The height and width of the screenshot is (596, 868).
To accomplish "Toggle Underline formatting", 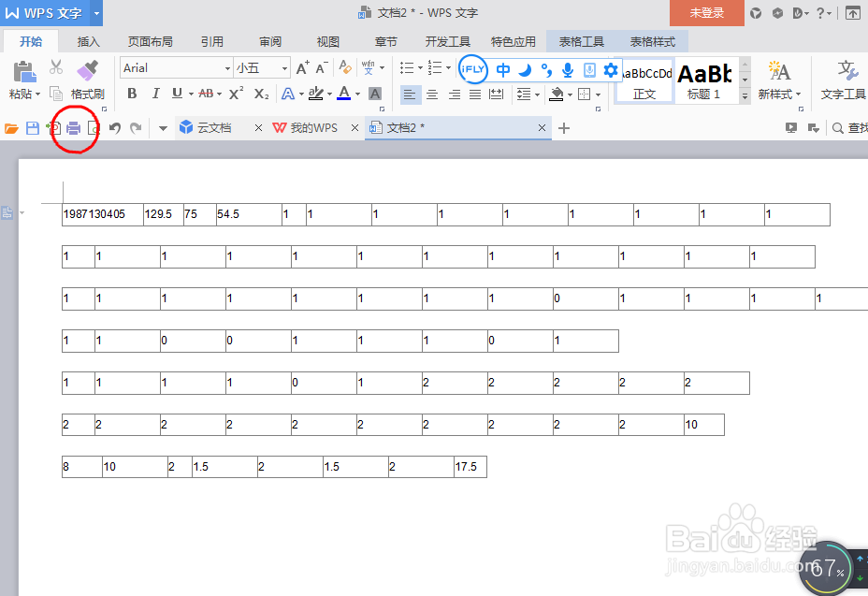I will coord(177,94).
